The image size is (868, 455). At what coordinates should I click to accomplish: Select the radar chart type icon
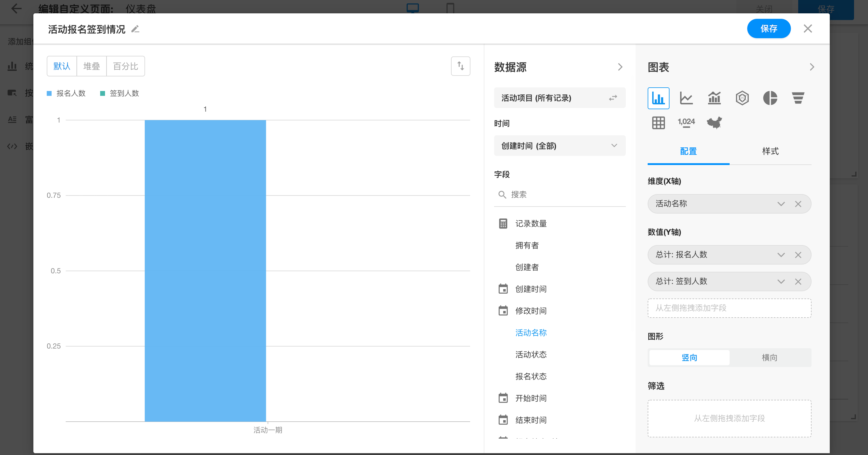(742, 98)
